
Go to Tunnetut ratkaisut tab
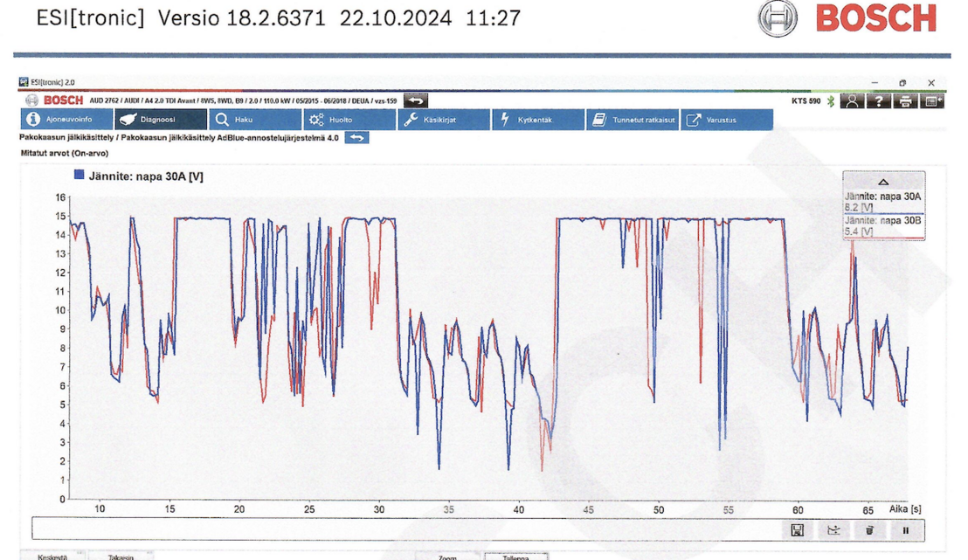coord(633,120)
